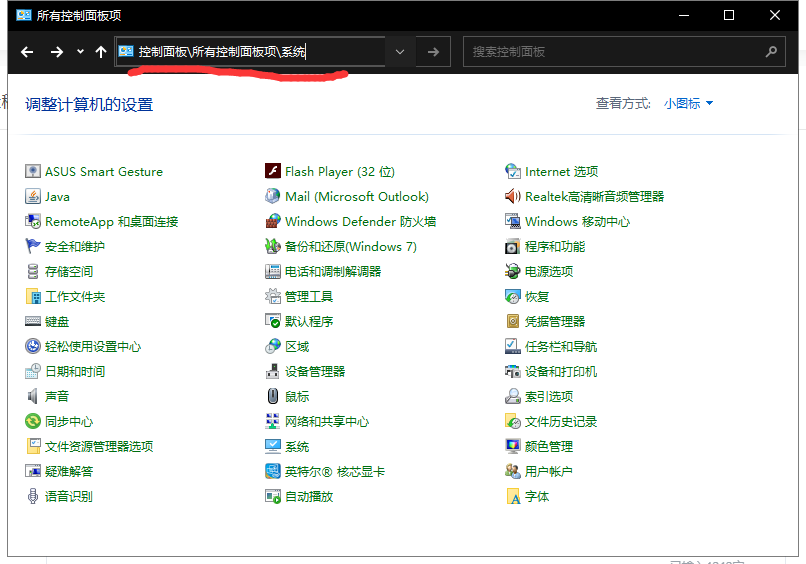Open the 备份和还原(Windows 7) icon
The image size is (806, 564).
pos(273,246)
